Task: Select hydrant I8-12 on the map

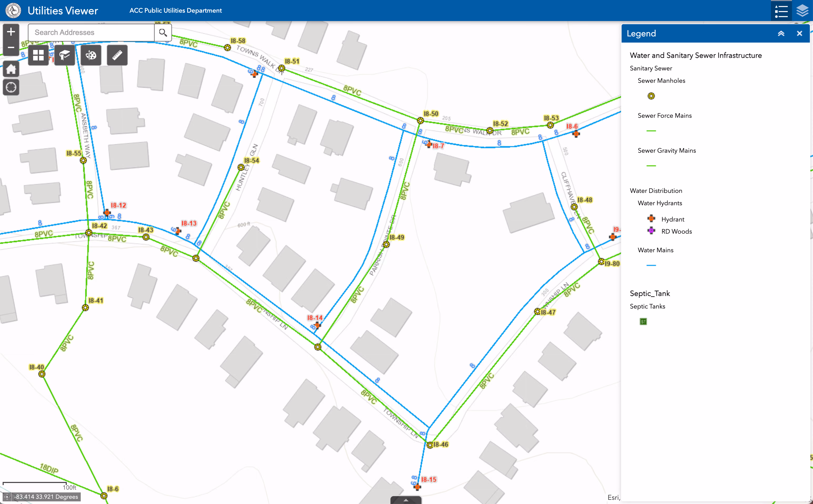Action: point(107,212)
